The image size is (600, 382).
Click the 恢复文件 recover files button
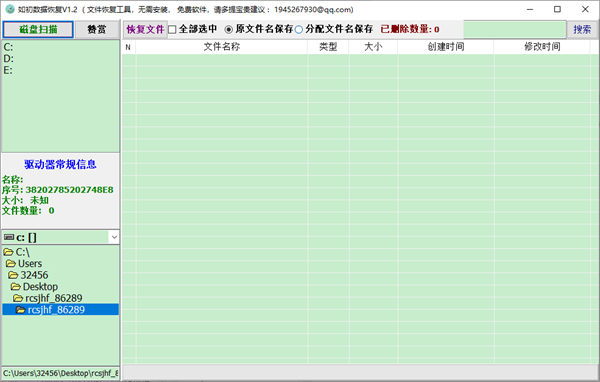click(145, 29)
